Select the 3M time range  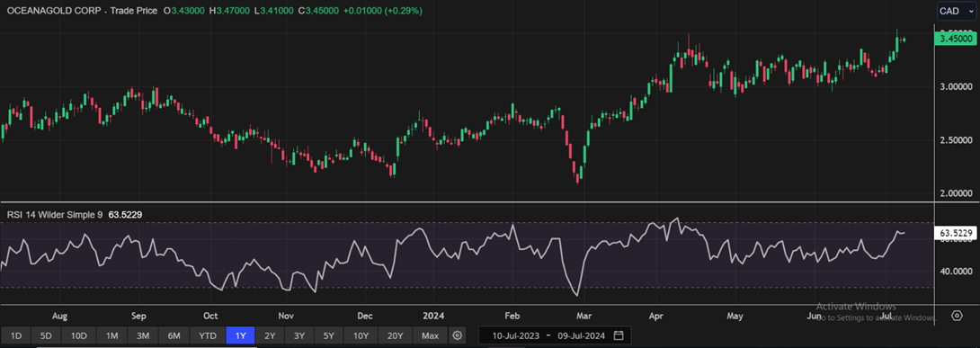pyautogui.click(x=143, y=335)
